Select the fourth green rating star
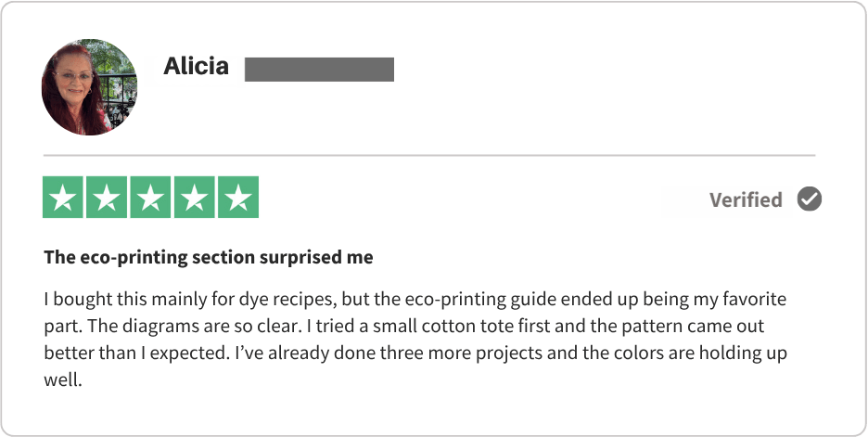 (194, 198)
